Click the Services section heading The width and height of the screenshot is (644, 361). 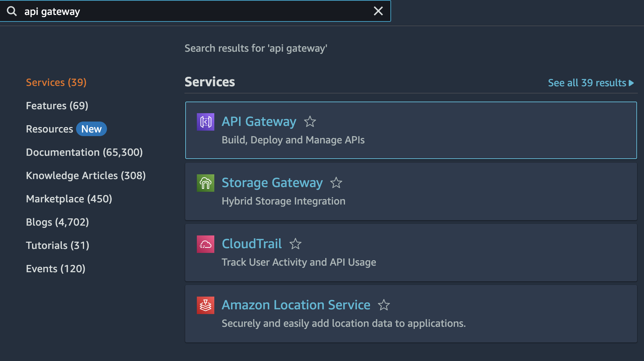[x=210, y=82]
